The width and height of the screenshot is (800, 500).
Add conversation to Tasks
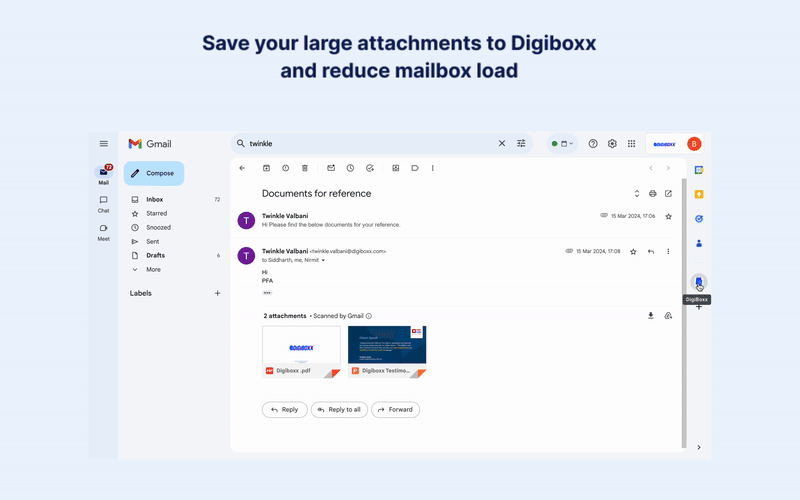point(370,168)
